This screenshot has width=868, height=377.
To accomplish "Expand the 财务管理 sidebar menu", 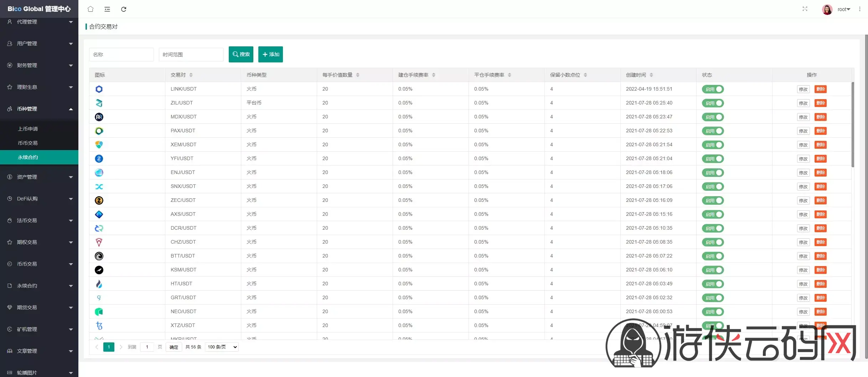I will click(x=39, y=65).
